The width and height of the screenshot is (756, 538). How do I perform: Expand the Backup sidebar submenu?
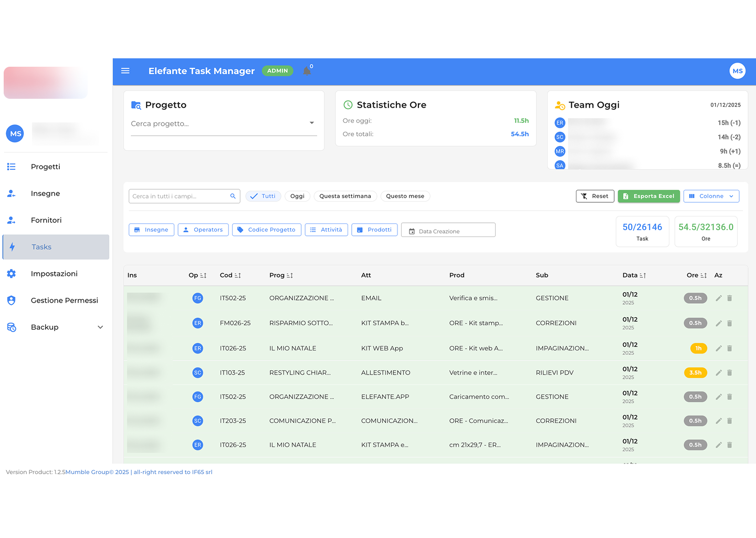(x=100, y=327)
